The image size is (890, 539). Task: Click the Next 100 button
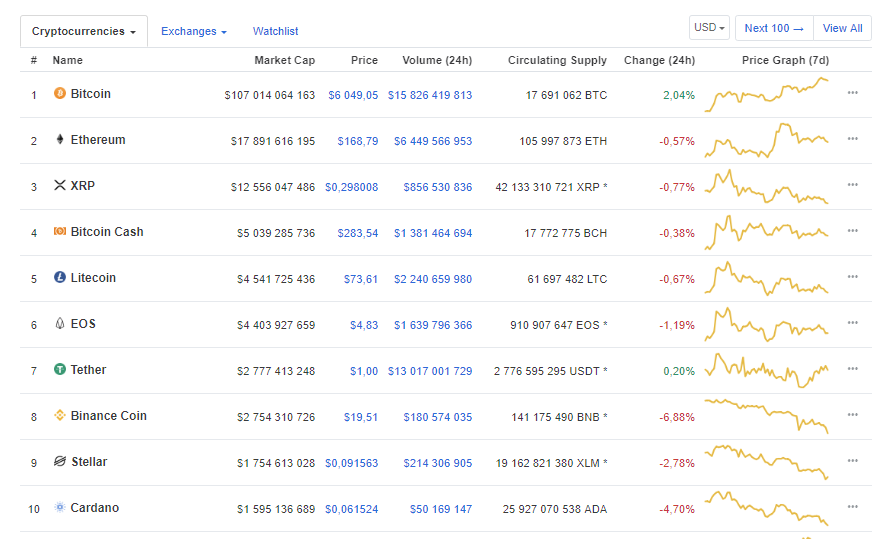(x=774, y=28)
